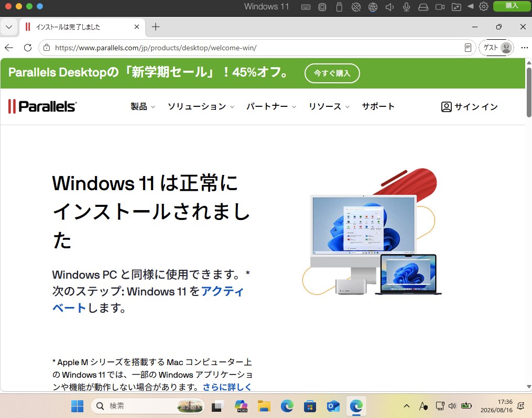The height and width of the screenshot is (418, 532).
Task: Click the active globe network icon
Action: [373, 7]
